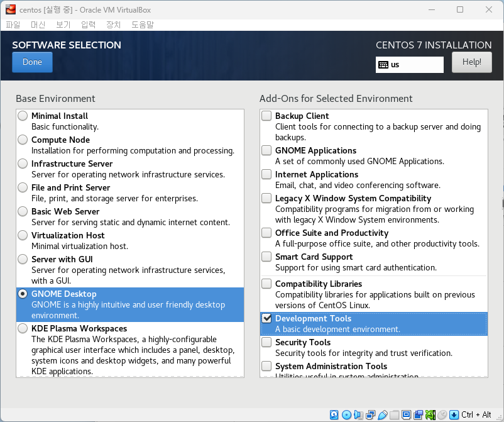
Task: Click the audio status icon
Action: pyautogui.click(x=358, y=414)
